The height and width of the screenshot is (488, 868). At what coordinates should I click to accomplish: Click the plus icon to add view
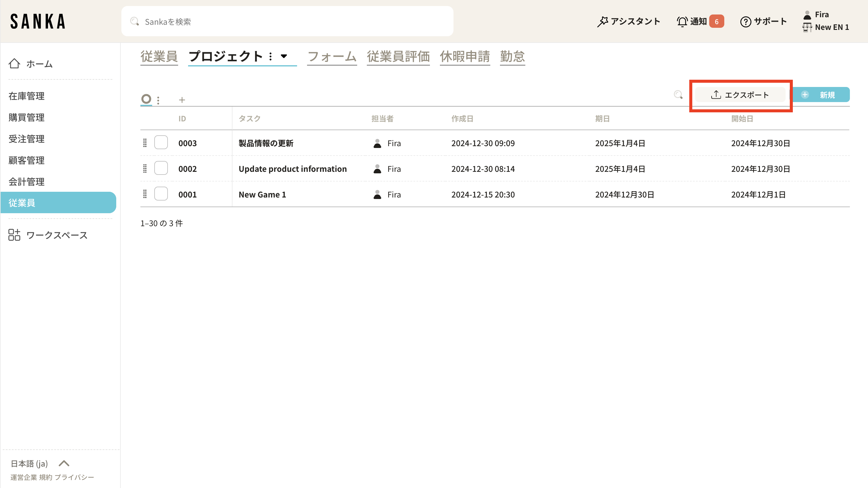click(x=182, y=100)
